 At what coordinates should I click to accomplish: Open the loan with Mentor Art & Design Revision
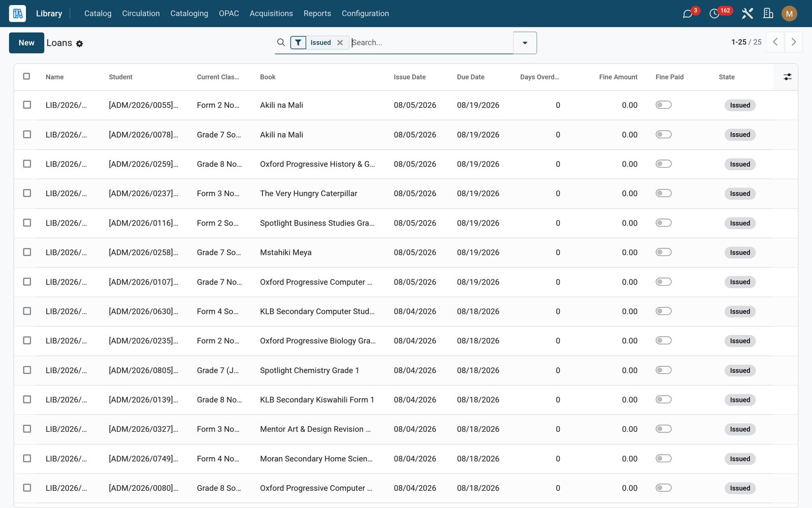(x=315, y=429)
